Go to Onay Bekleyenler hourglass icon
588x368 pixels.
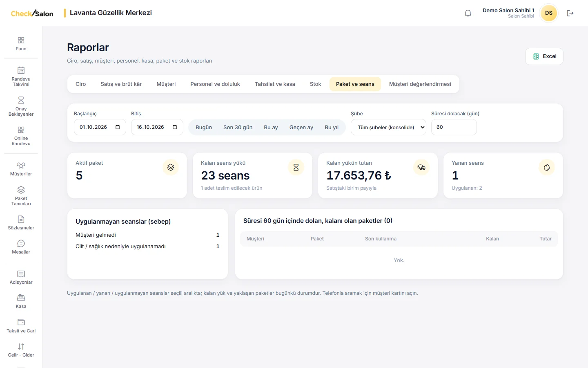click(21, 100)
